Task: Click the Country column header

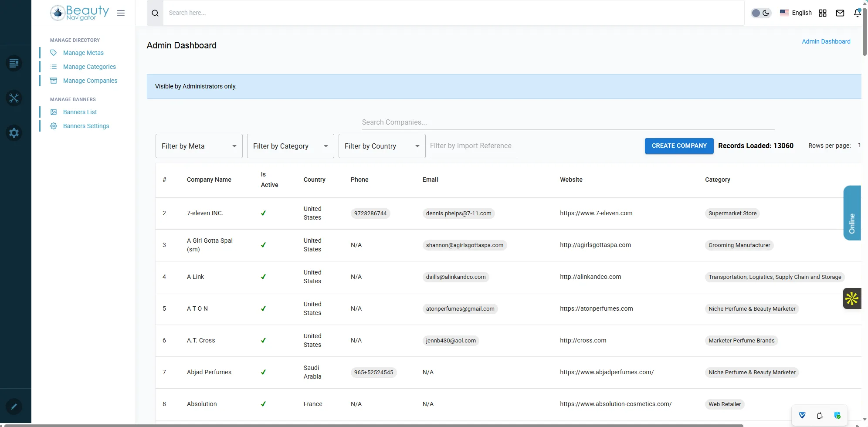Action: [315, 180]
